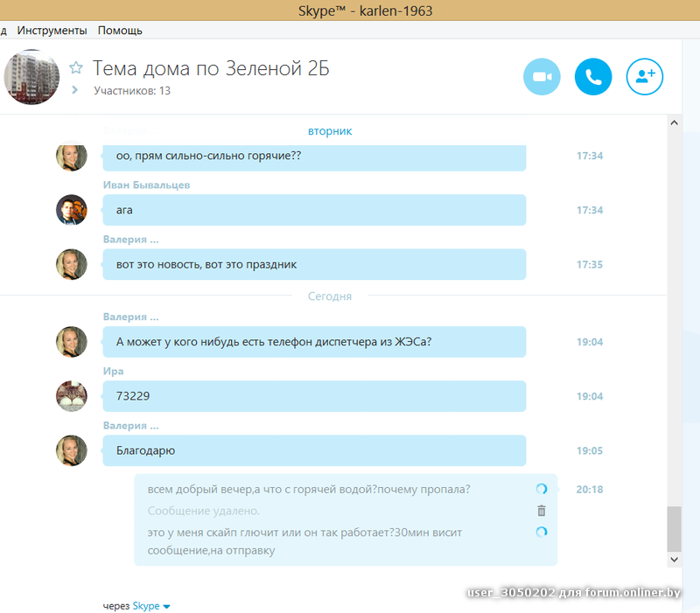Expand the participants list chevron
Screen dimensions: 700x613
pos(74,90)
